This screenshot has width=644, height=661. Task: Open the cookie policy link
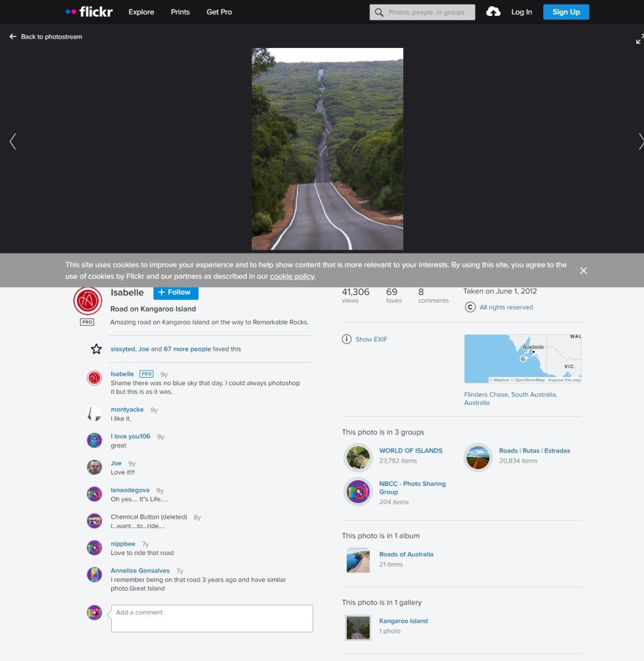click(292, 276)
